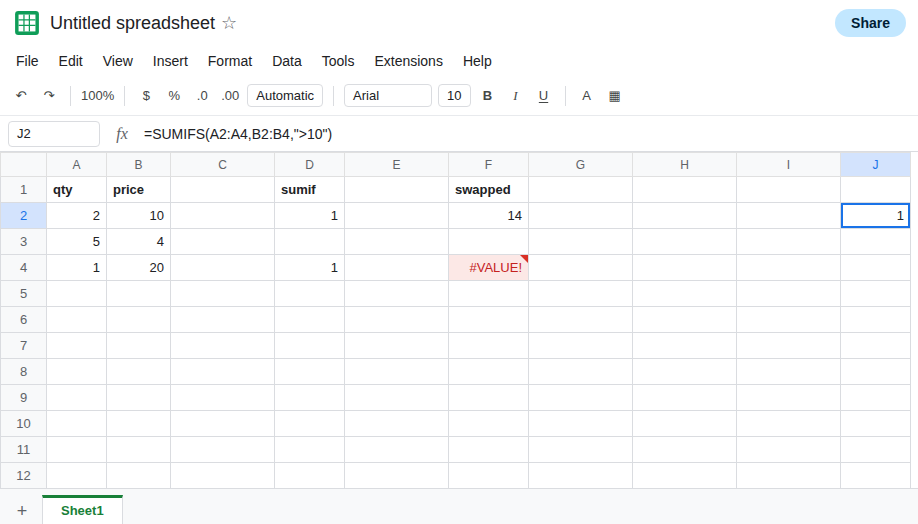
Task: Format as percent
Action: click(174, 95)
